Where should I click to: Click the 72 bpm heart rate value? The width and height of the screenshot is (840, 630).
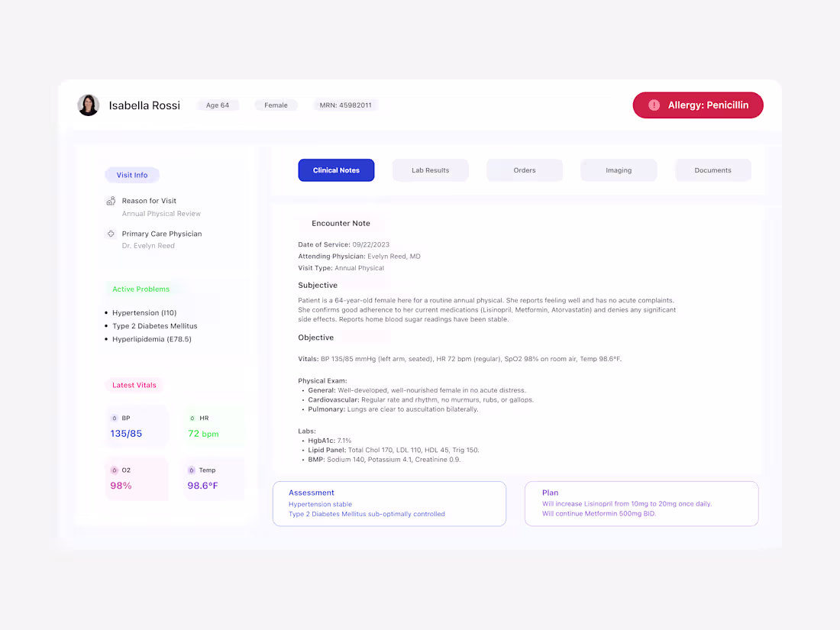point(203,434)
